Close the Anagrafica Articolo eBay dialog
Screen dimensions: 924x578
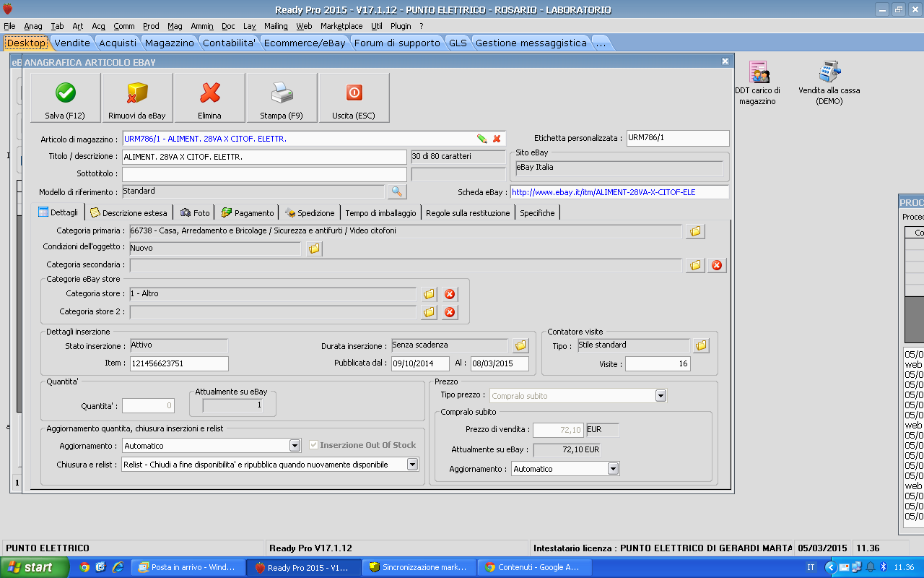click(x=725, y=61)
